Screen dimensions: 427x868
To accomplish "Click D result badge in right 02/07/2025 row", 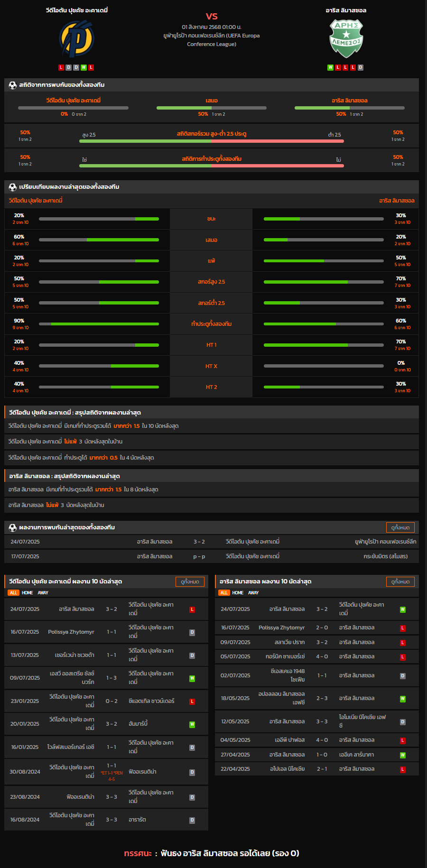I will [403, 676].
